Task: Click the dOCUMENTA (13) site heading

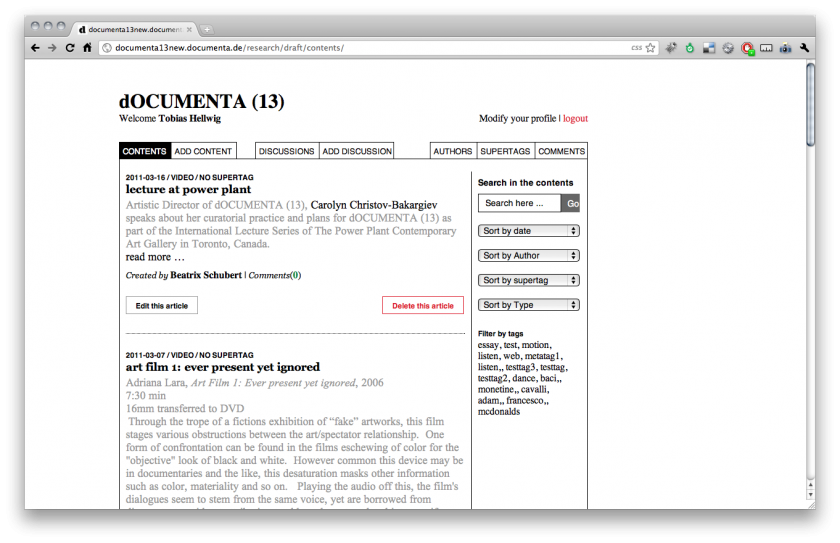Action: (201, 101)
